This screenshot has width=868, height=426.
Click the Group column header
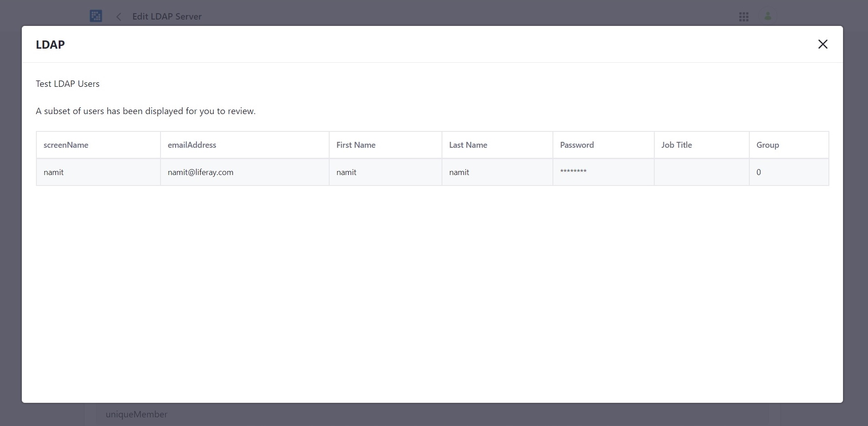(x=789, y=145)
